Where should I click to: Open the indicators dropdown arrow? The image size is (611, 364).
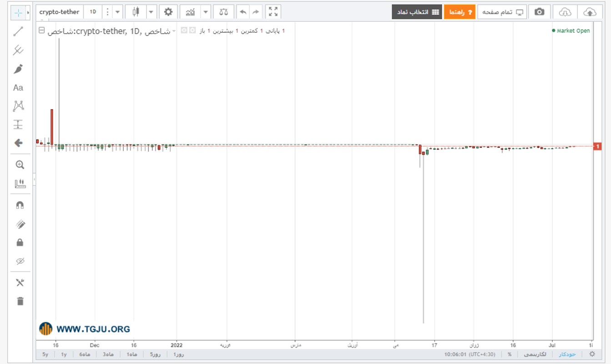(206, 12)
